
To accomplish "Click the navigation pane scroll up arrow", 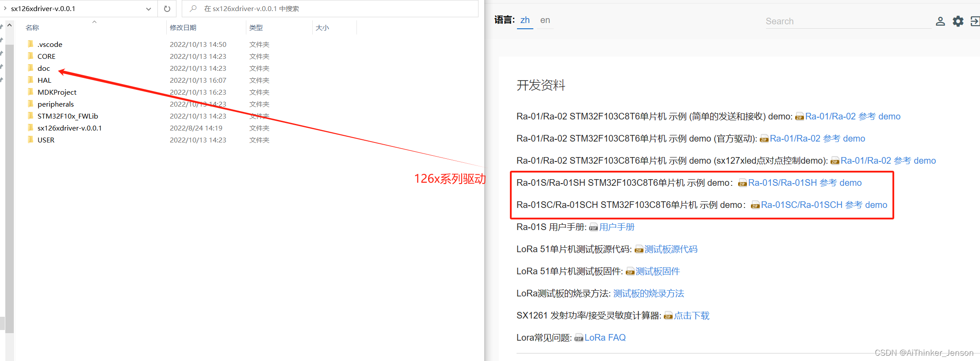I will click(x=9, y=25).
